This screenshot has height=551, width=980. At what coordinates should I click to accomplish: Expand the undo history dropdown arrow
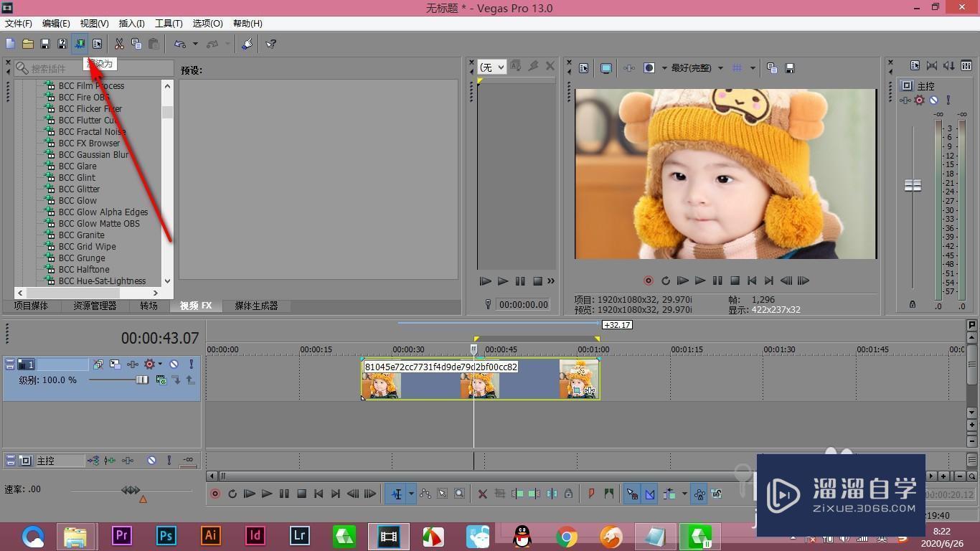[x=195, y=44]
